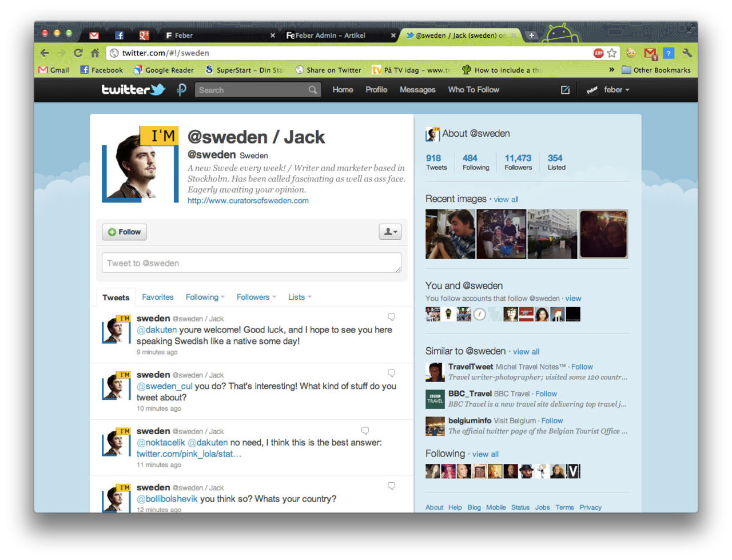Open the Who To Follow menu

coord(473,90)
